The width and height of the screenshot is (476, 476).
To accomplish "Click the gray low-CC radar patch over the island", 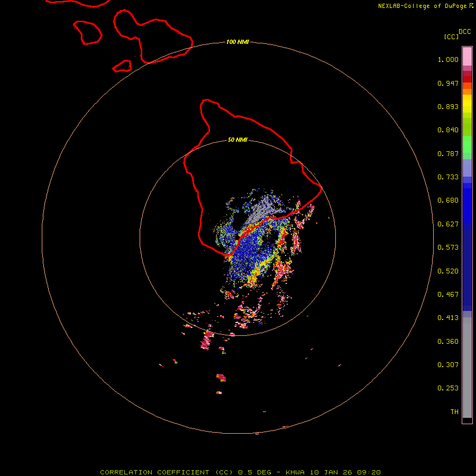I will (263, 209).
